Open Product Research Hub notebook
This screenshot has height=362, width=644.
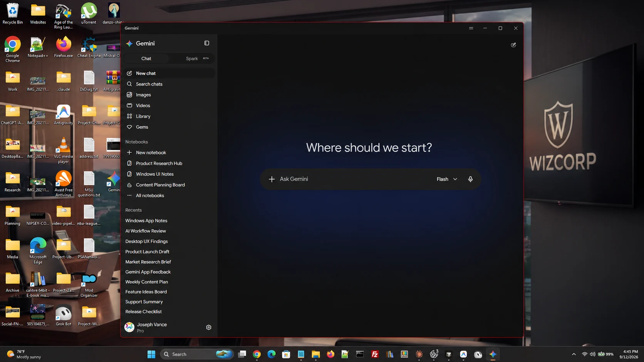point(169,163)
